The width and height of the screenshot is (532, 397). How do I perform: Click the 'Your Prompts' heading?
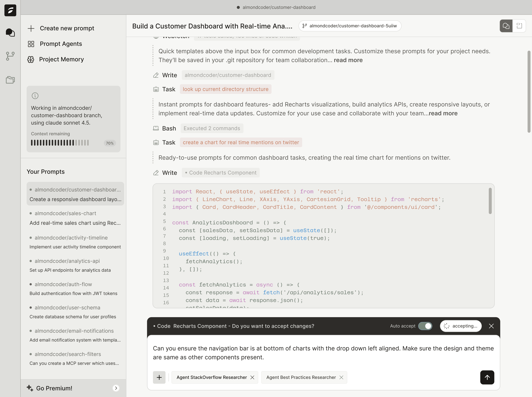coord(46,172)
